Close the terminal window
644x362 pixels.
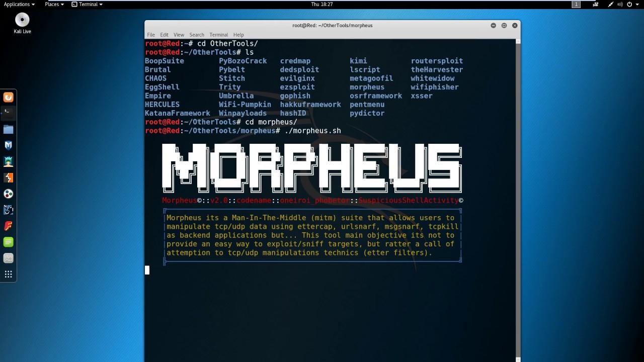tap(515, 25)
